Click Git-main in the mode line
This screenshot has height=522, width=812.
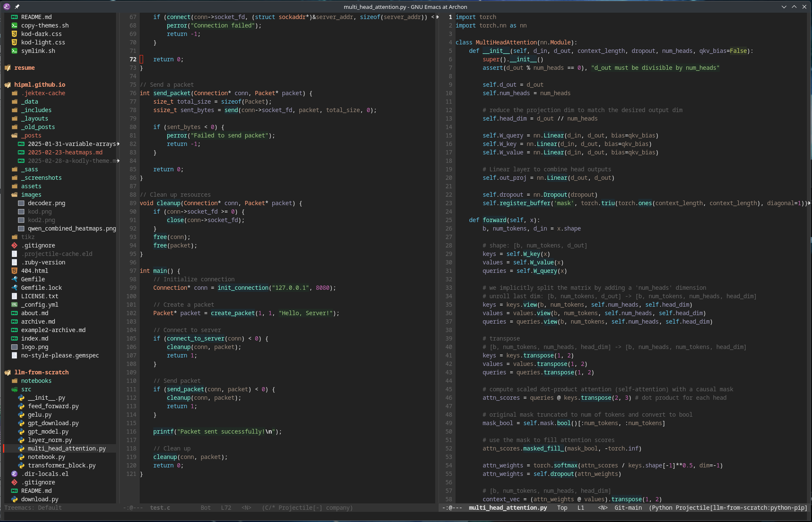pos(628,508)
